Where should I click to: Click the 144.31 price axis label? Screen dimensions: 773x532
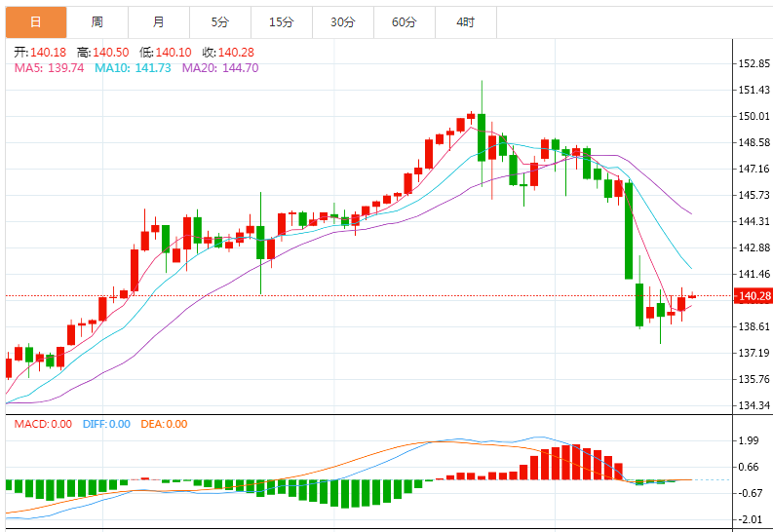point(754,222)
